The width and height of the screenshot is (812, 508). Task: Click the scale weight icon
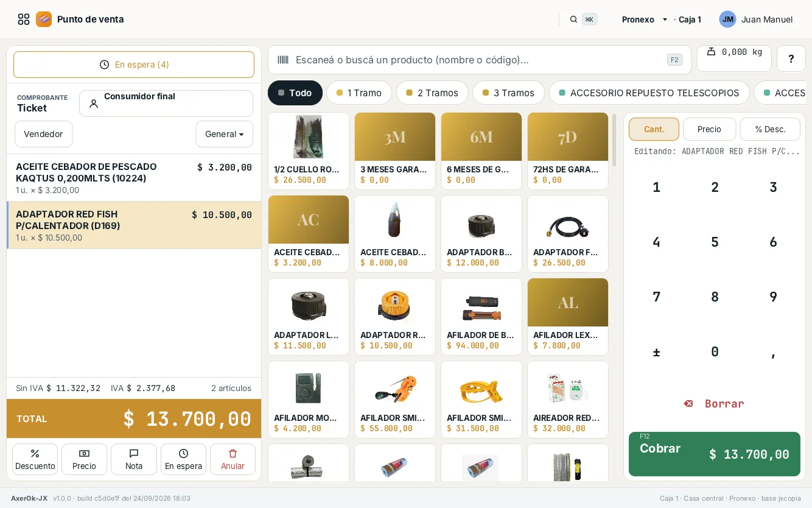pos(711,52)
